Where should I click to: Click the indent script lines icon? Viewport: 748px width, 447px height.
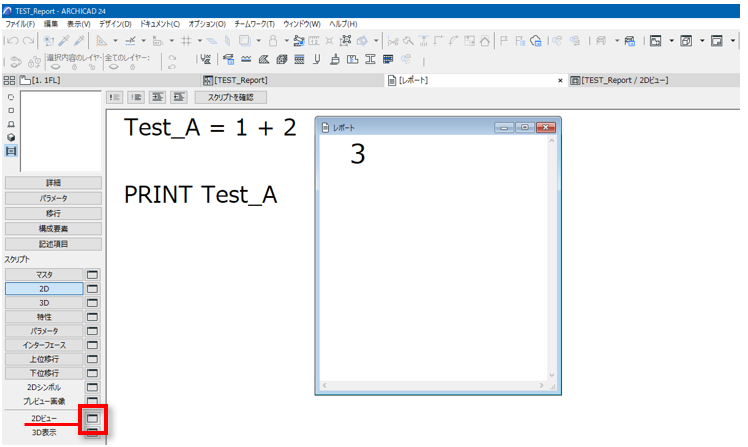[157, 97]
